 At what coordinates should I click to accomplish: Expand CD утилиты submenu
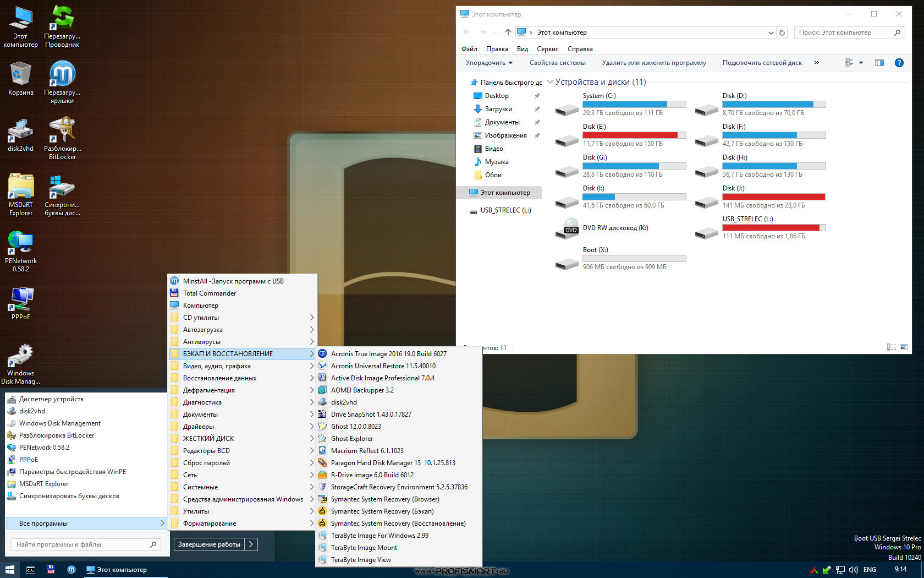(x=243, y=318)
